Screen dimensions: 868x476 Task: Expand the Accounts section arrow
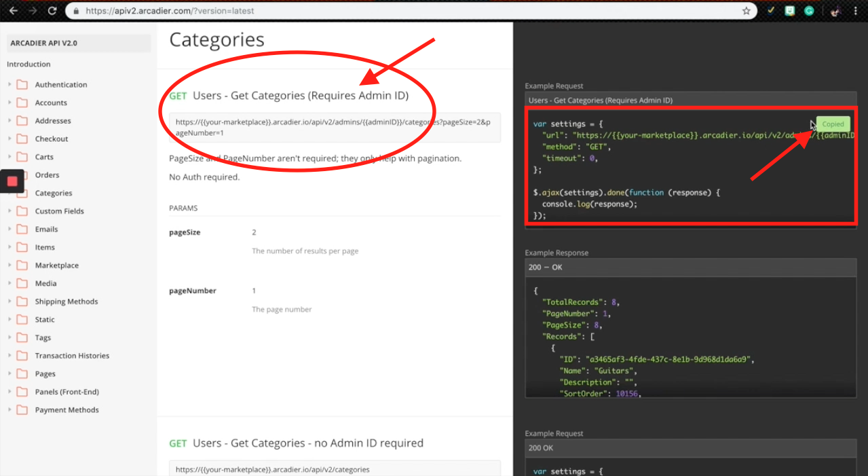[10, 103]
